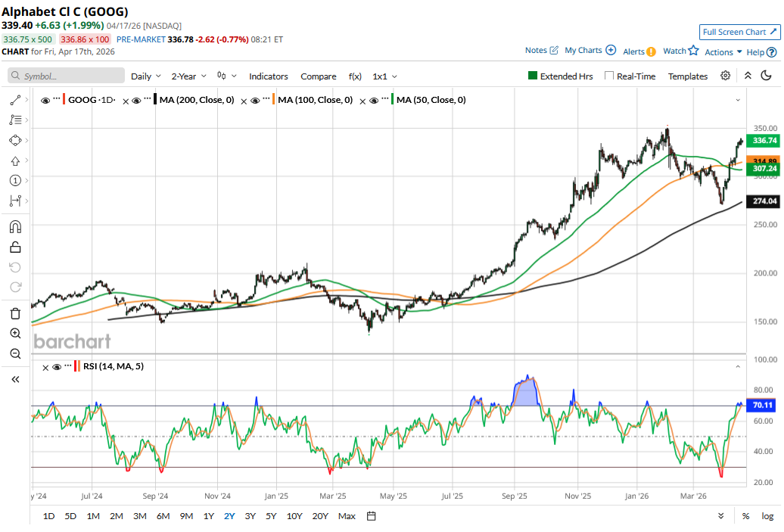Select the trend line drawing tool

[x=15, y=100]
